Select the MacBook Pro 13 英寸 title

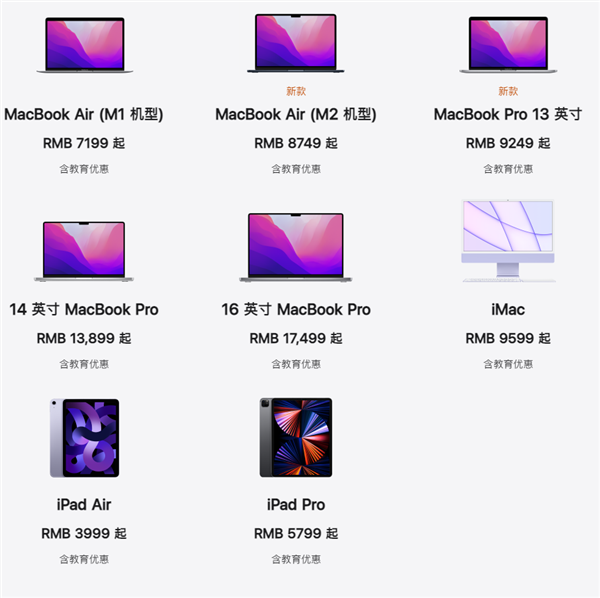click(508, 114)
